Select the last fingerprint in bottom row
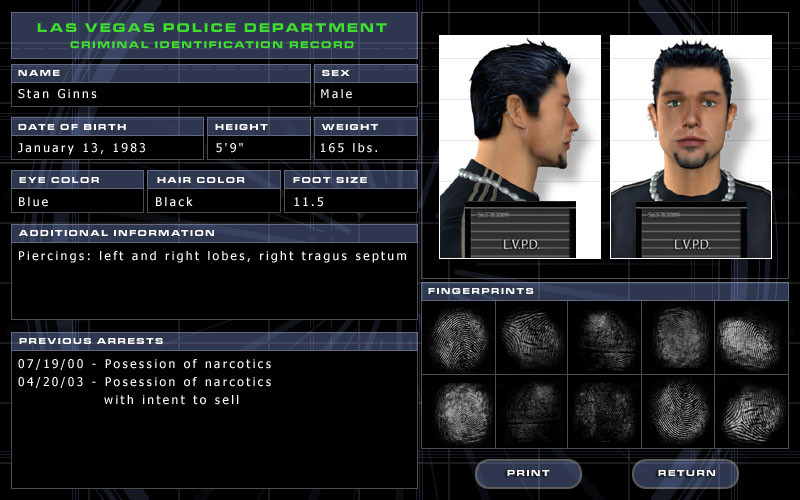This screenshot has height=500, width=800. (752, 411)
